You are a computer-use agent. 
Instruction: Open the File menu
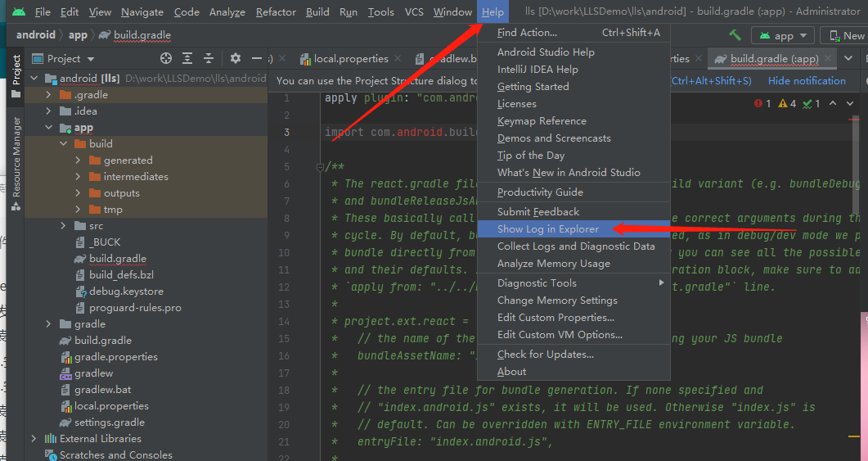tap(42, 11)
